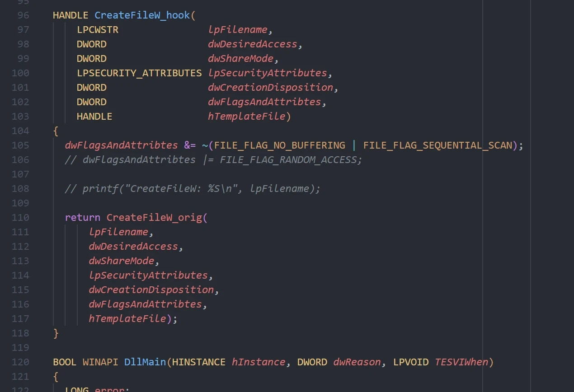The width and height of the screenshot is (574, 392).
Task: Click lpFilename argument on line 111
Action: [x=118, y=232]
